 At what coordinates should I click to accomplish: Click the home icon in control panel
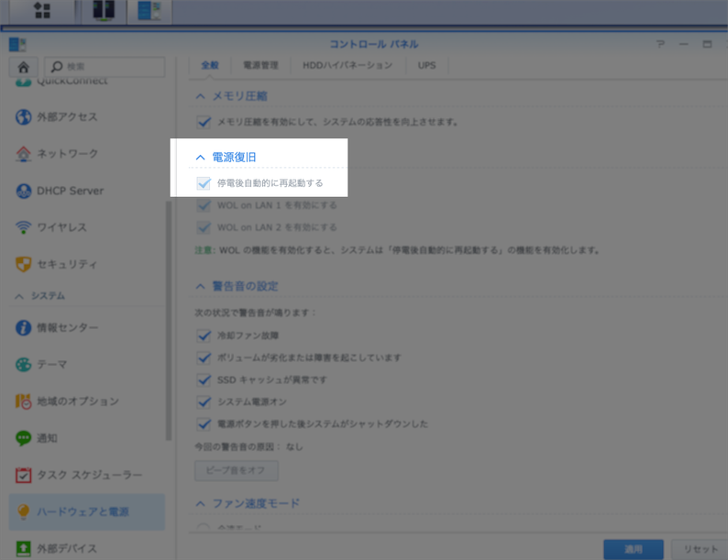click(24, 67)
